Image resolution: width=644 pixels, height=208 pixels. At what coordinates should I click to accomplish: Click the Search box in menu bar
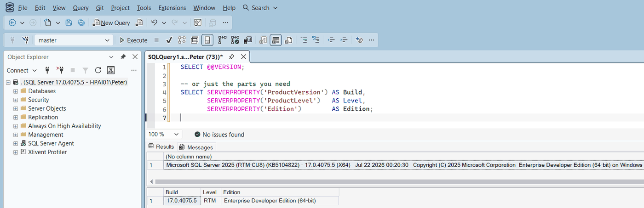(x=260, y=8)
